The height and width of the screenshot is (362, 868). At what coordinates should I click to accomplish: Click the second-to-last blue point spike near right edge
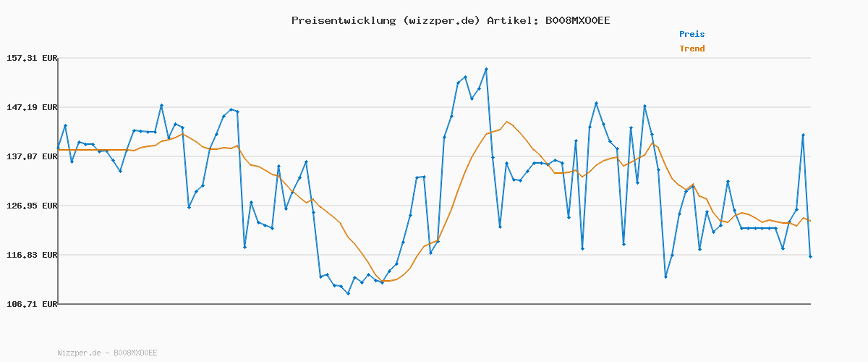(803, 135)
